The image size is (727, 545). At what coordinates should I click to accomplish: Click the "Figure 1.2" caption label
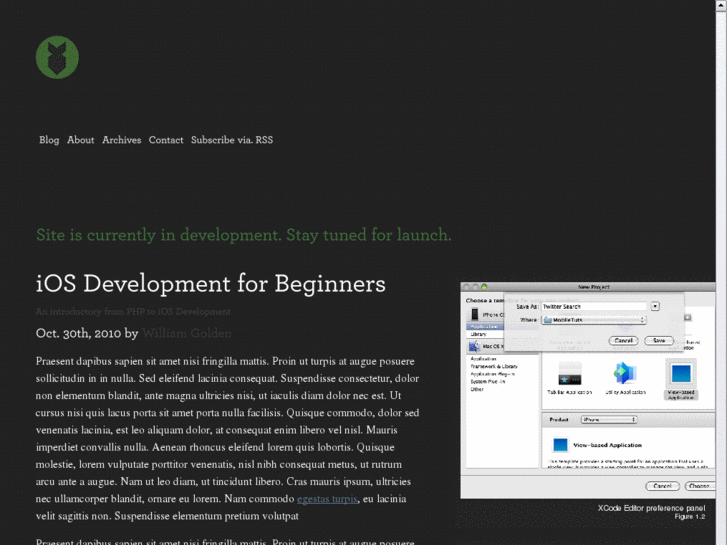point(690,517)
